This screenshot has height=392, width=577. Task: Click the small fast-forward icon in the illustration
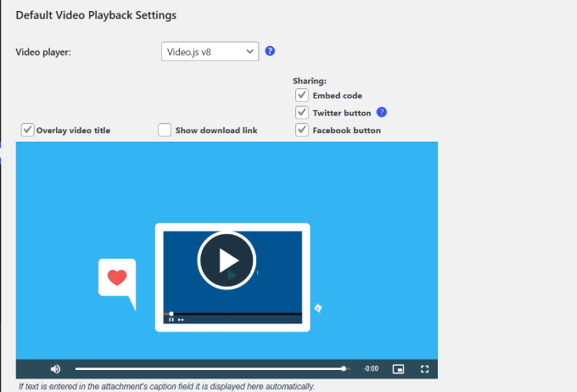coord(181,320)
